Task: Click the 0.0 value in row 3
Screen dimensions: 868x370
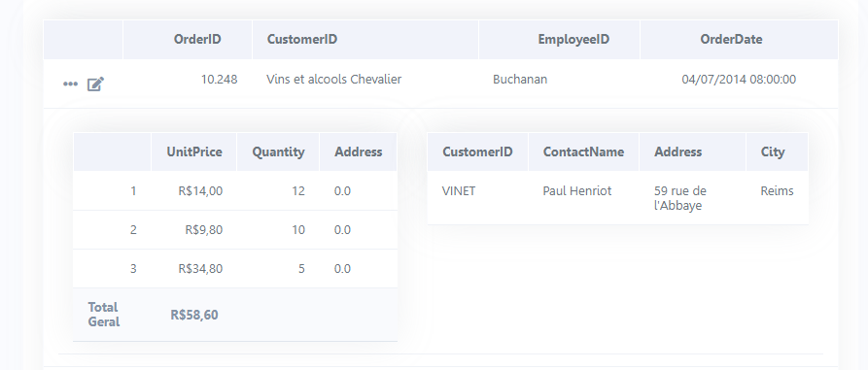Action: 343,269
